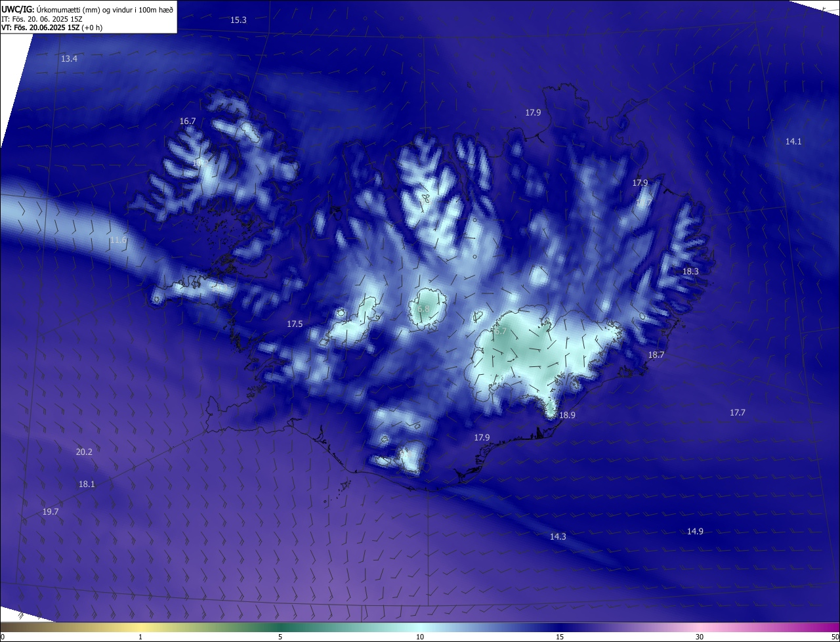Select the 'VT: Fös. 20.06.2025 15Z (+0 h)' line

pyautogui.click(x=52, y=28)
